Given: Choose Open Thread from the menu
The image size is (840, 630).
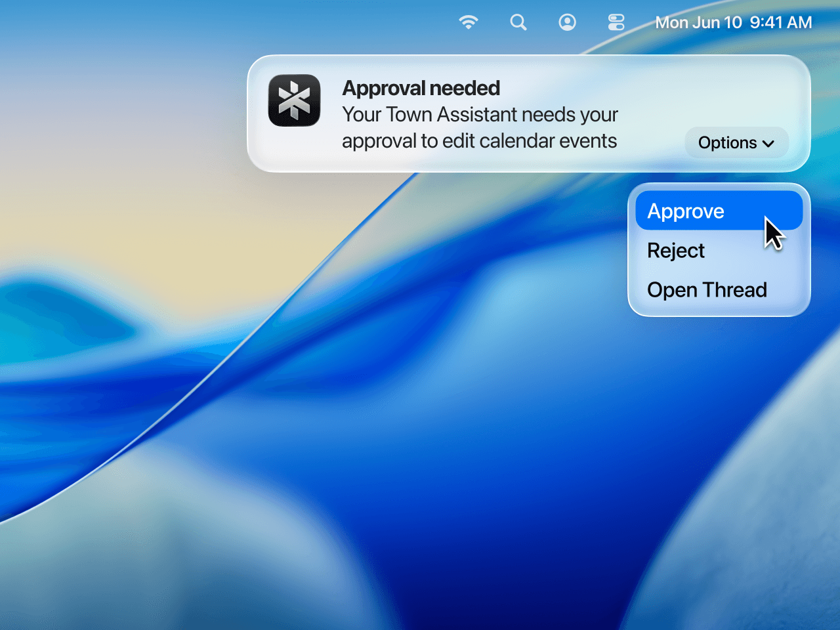Looking at the screenshot, I should coord(707,289).
